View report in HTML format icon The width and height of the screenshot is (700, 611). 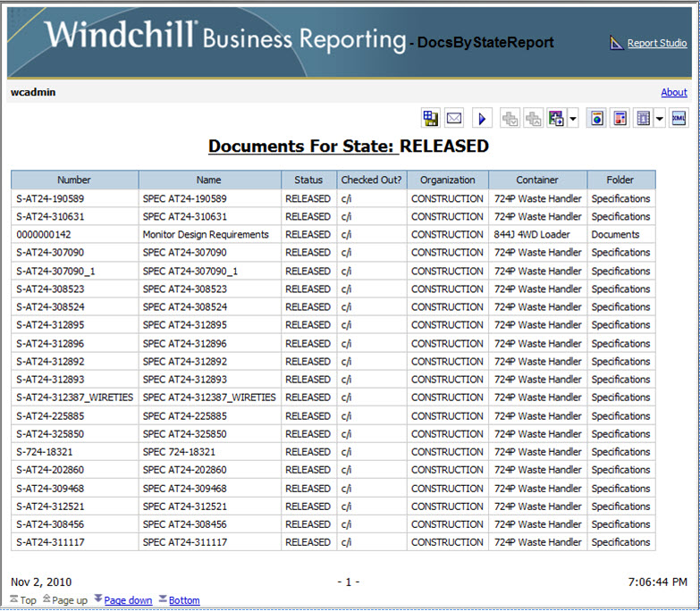(x=596, y=118)
